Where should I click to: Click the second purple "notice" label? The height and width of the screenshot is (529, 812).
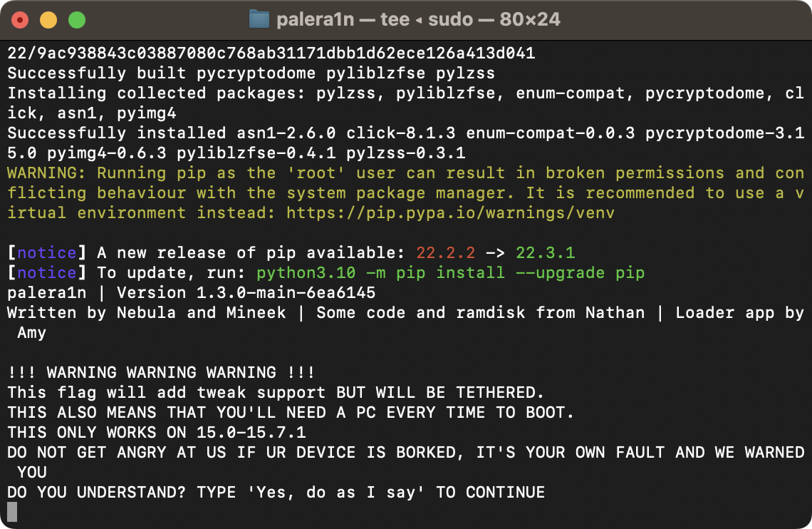click(47, 272)
